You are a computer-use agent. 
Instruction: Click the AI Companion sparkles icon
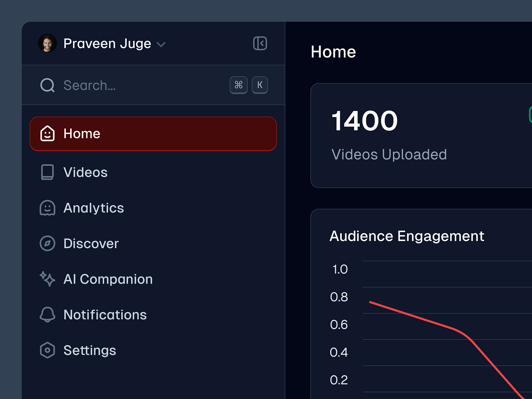(48, 279)
